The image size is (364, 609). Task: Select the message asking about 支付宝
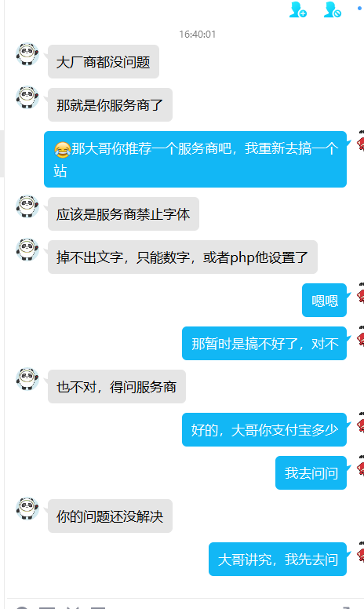[264, 429]
